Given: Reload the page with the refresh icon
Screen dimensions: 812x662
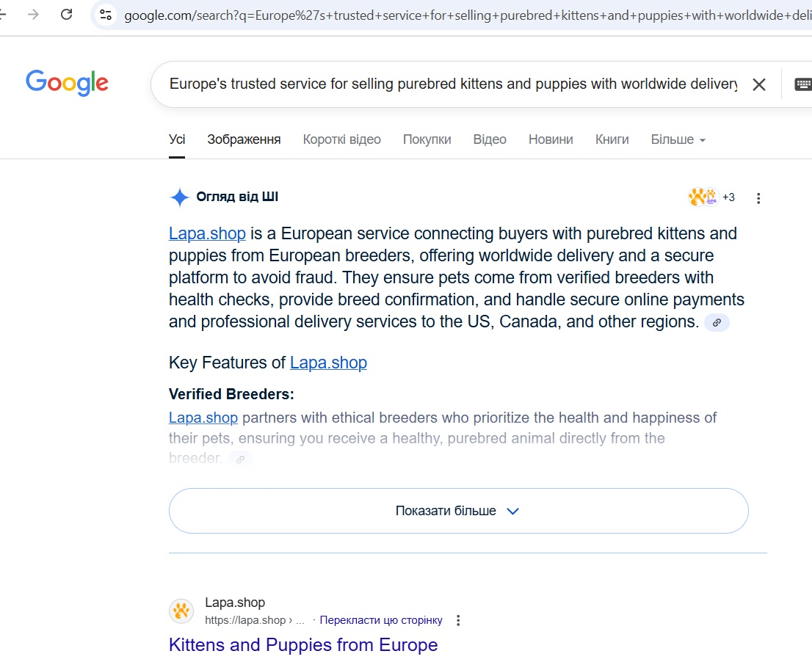Looking at the screenshot, I should 67,15.
